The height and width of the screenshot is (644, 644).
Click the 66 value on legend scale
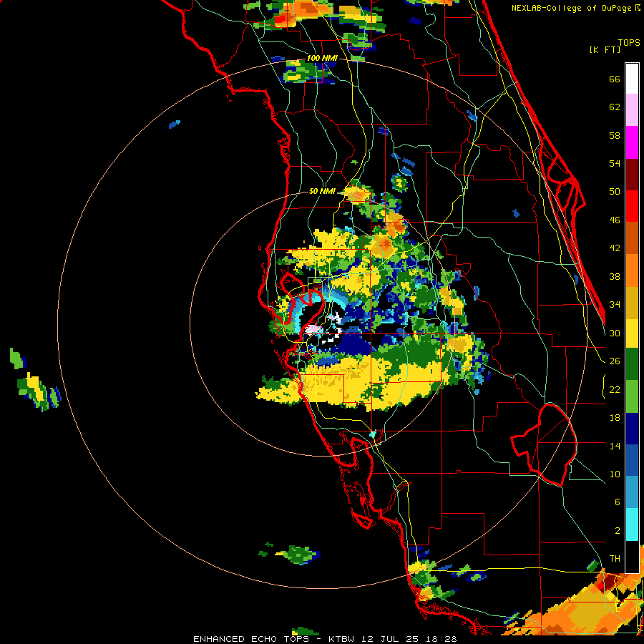point(615,79)
